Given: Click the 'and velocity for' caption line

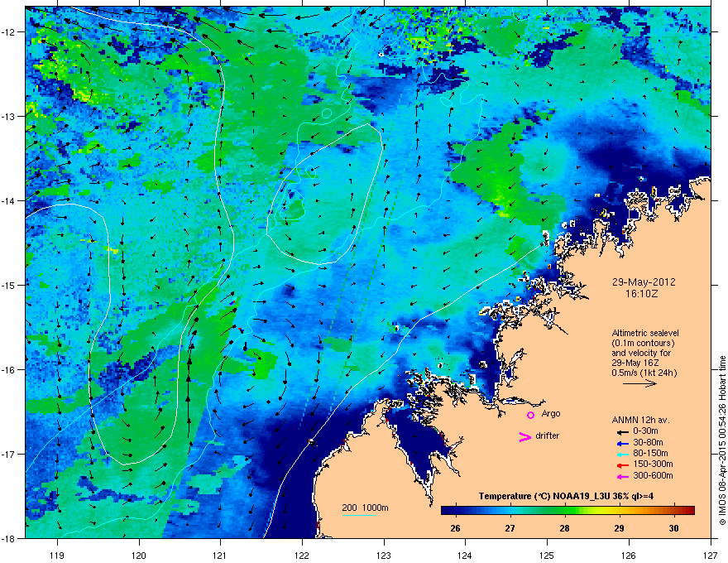Looking at the screenshot, I should pos(640,353).
